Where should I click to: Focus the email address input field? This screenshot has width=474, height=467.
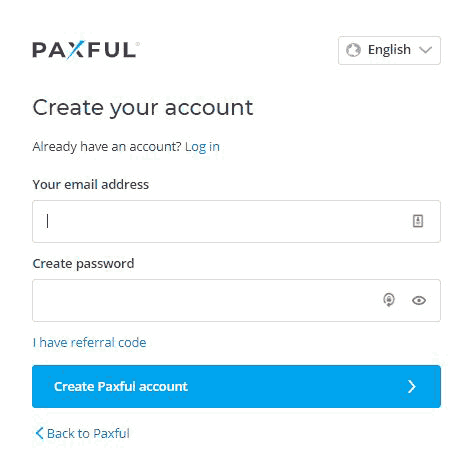[x=236, y=221]
